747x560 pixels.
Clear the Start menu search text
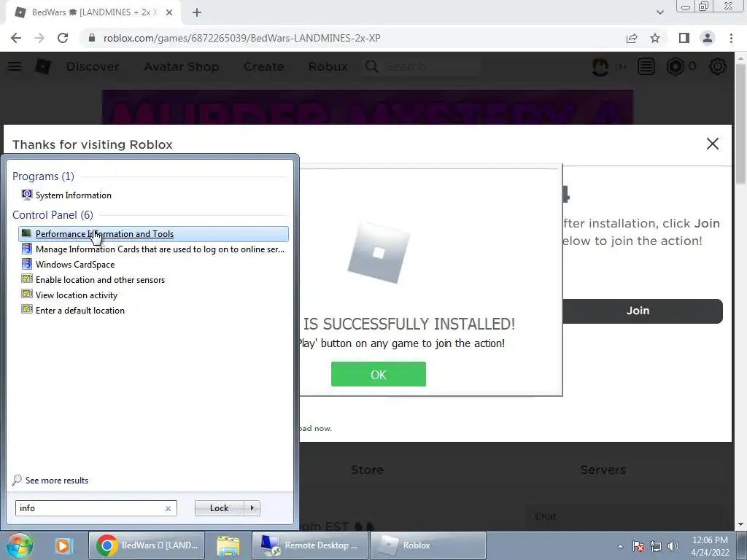168,508
